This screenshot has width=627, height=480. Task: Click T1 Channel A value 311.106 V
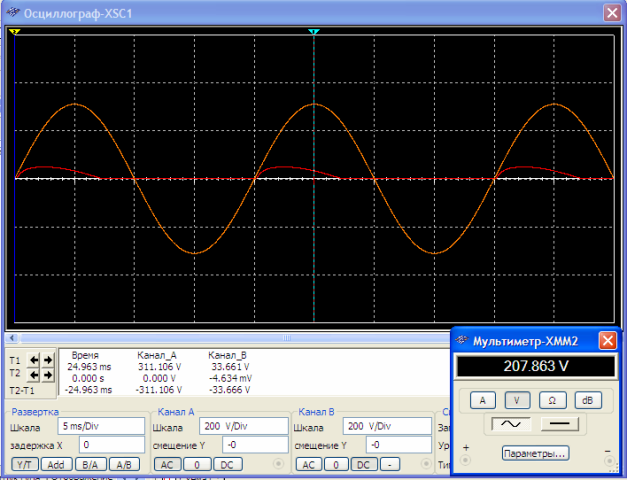pyautogui.click(x=160, y=367)
